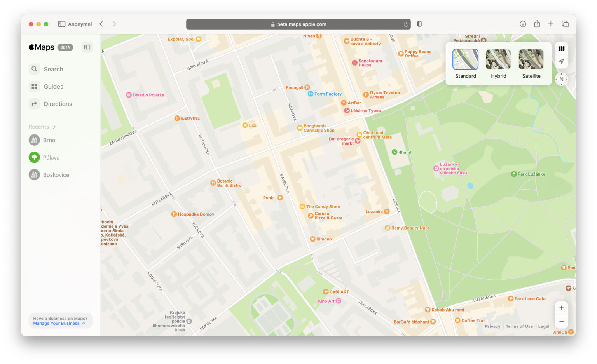Click the Safari share icon
The height and width of the screenshot is (364, 597).
coord(537,24)
